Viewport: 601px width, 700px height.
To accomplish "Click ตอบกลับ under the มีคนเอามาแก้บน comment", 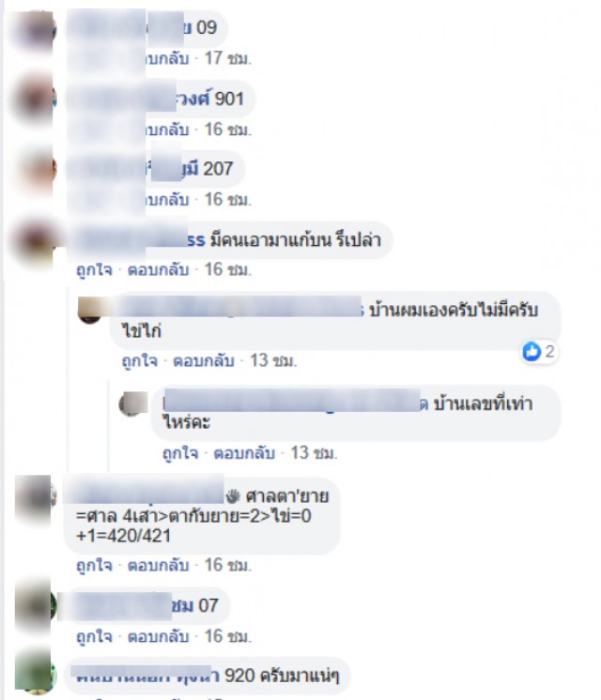I will 158,269.
